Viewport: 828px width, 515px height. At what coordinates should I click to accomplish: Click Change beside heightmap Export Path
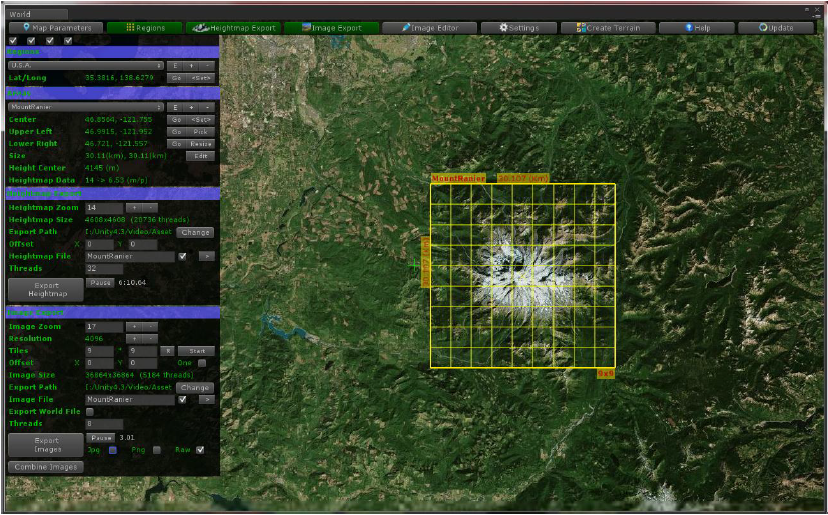pos(195,232)
